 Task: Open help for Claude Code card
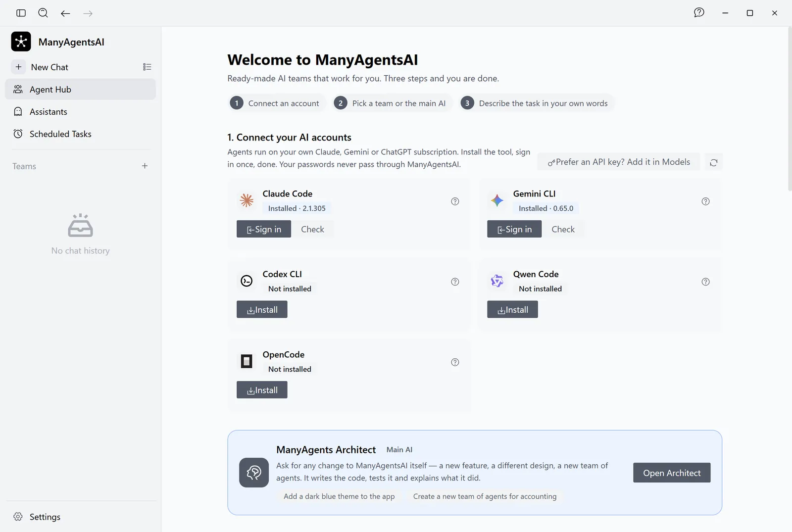[455, 201]
